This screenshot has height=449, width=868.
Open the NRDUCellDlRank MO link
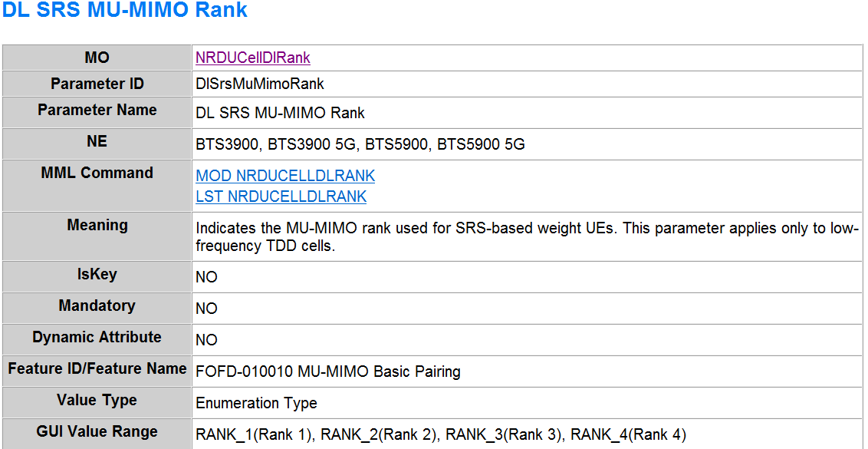pyautogui.click(x=252, y=58)
